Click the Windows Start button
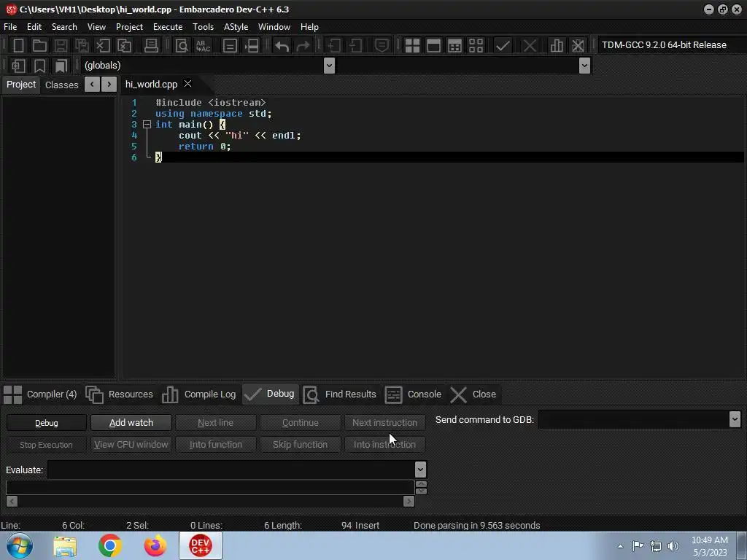The image size is (747, 560). click(x=20, y=545)
